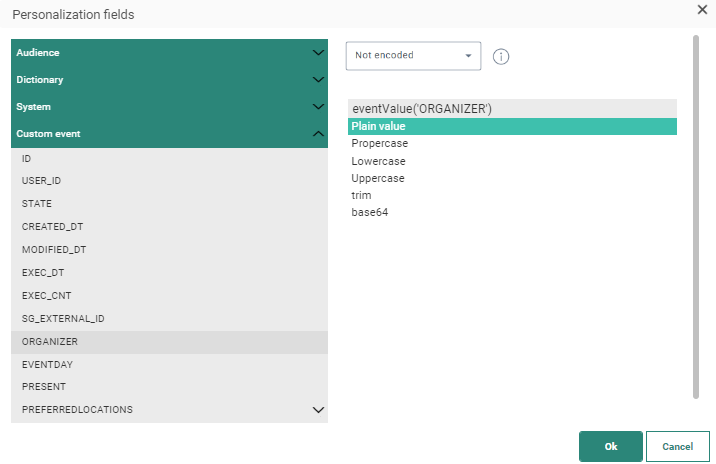Select the CREATED_DT field
This screenshot has width=716, height=464.
pos(54,227)
